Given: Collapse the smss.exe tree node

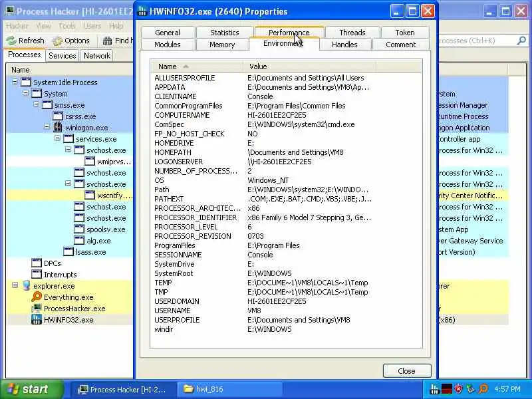Looking at the screenshot, I should tap(37, 104).
